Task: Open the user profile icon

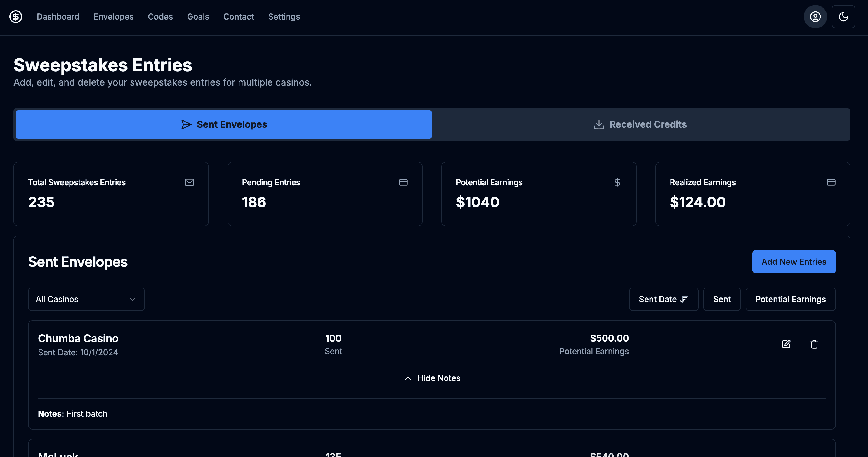Action: (815, 17)
